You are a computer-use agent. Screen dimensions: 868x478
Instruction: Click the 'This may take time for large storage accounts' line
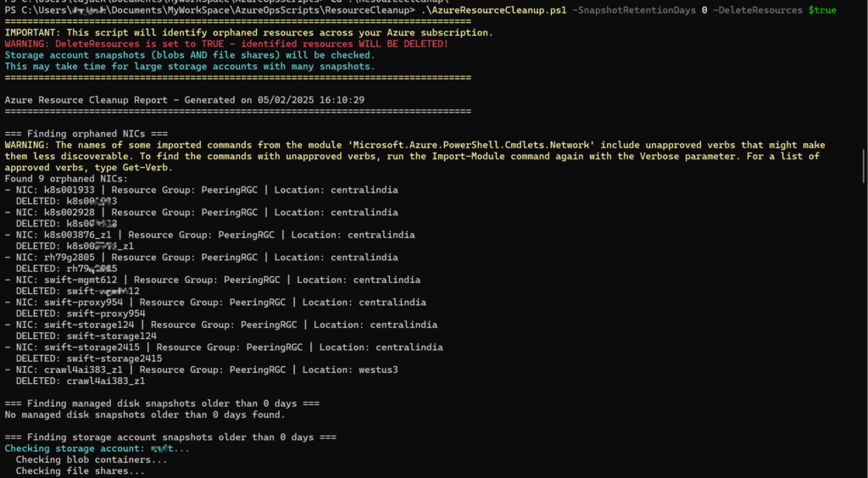coord(190,66)
